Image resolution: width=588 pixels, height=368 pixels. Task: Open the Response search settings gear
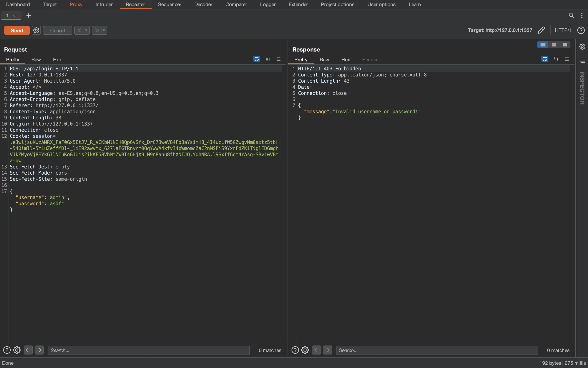coord(305,350)
